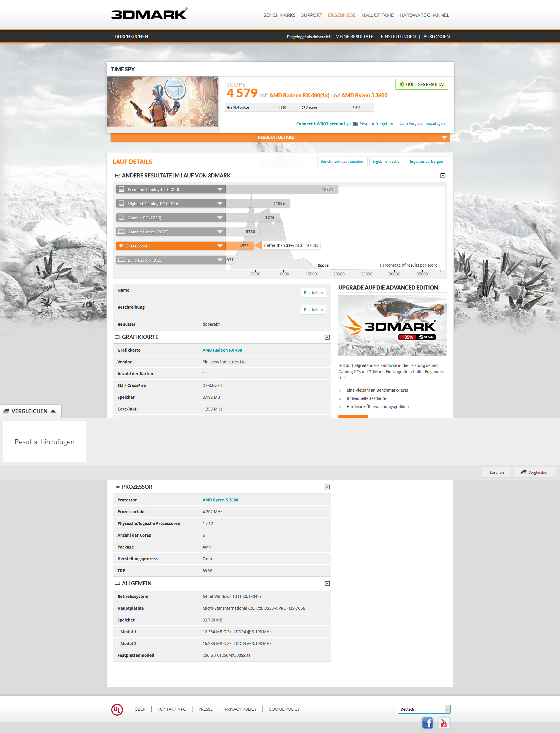Open the Presse footer link
Image resolution: width=560 pixels, height=733 pixels.
click(x=206, y=709)
